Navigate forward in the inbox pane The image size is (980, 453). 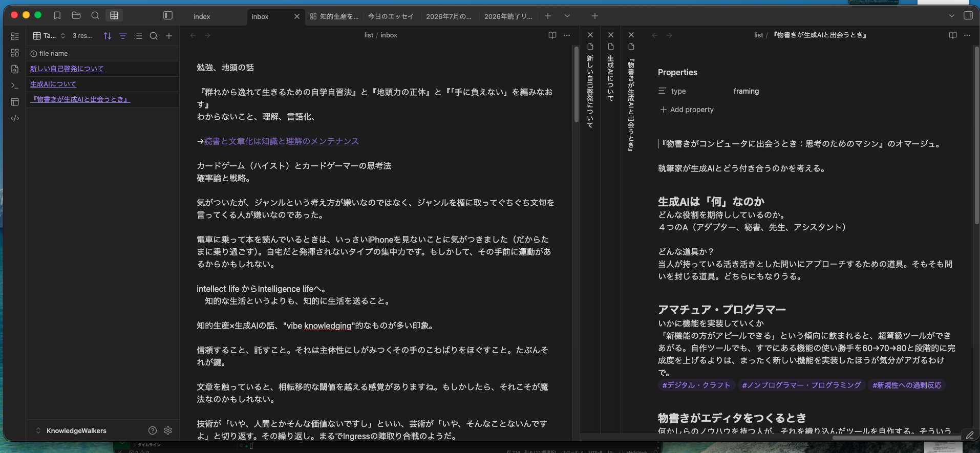207,35
